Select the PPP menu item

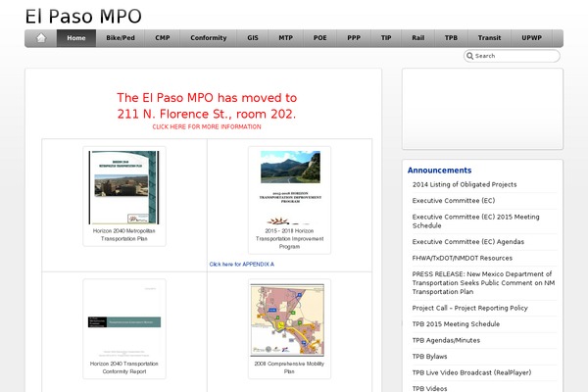(x=354, y=38)
